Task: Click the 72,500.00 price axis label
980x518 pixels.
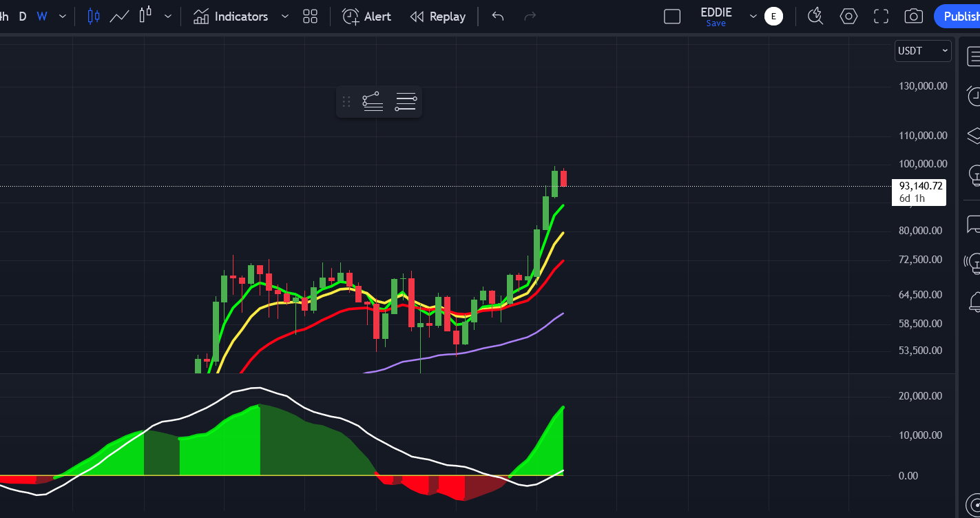Action: click(x=920, y=260)
